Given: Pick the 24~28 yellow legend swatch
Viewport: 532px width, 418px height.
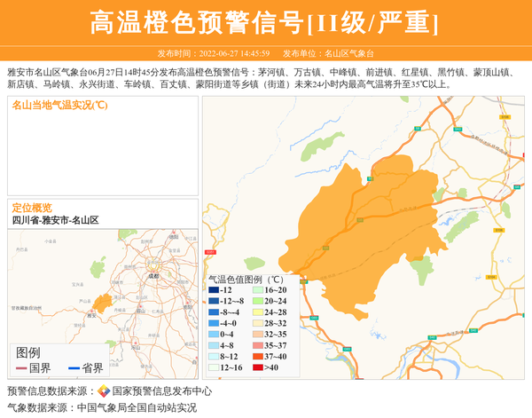Looking at the screenshot, I should coord(256,312).
